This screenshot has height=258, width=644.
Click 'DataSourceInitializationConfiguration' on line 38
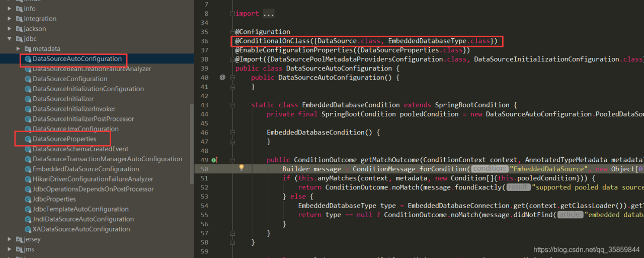tap(546, 59)
